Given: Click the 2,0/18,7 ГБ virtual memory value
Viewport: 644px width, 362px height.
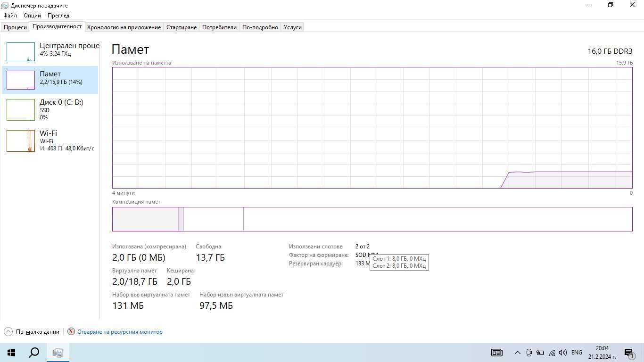Looking at the screenshot, I should 135,281.
